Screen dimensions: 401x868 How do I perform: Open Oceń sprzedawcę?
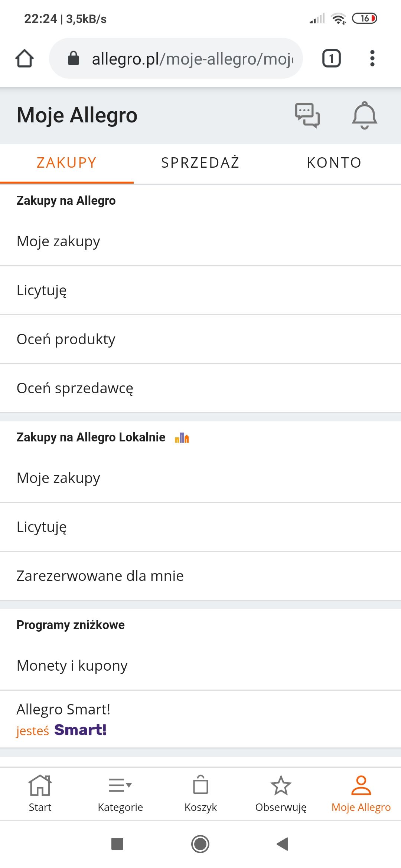(x=75, y=388)
